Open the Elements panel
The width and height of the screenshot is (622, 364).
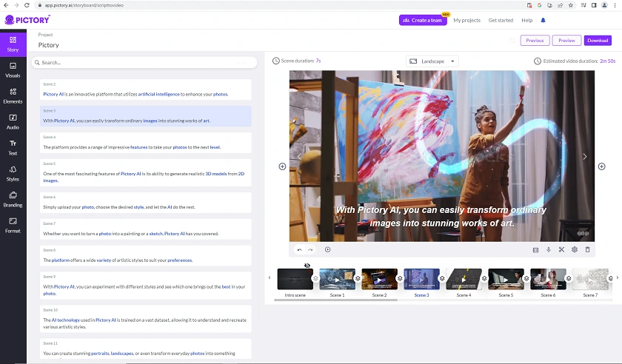[13, 95]
